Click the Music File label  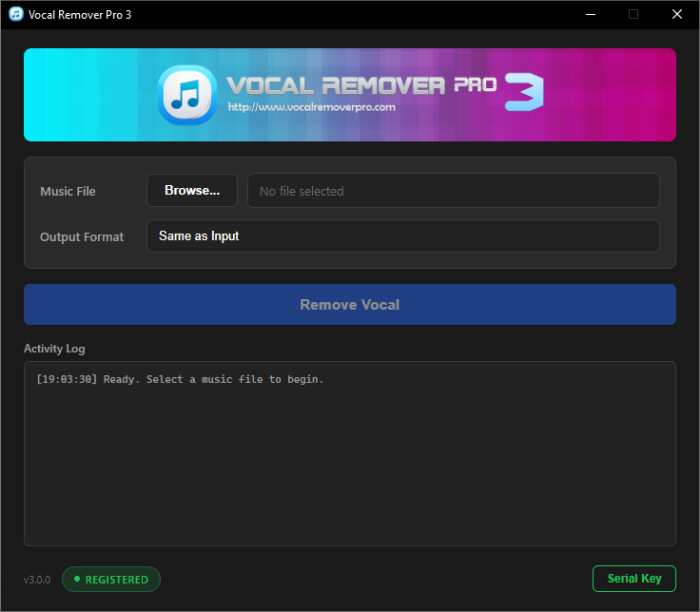coord(68,192)
